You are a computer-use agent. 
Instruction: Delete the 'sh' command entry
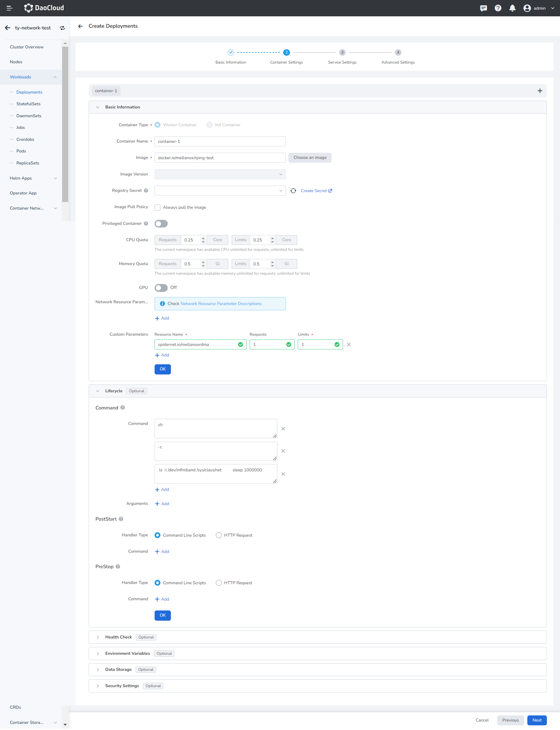pyautogui.click(x=283, y=429)
